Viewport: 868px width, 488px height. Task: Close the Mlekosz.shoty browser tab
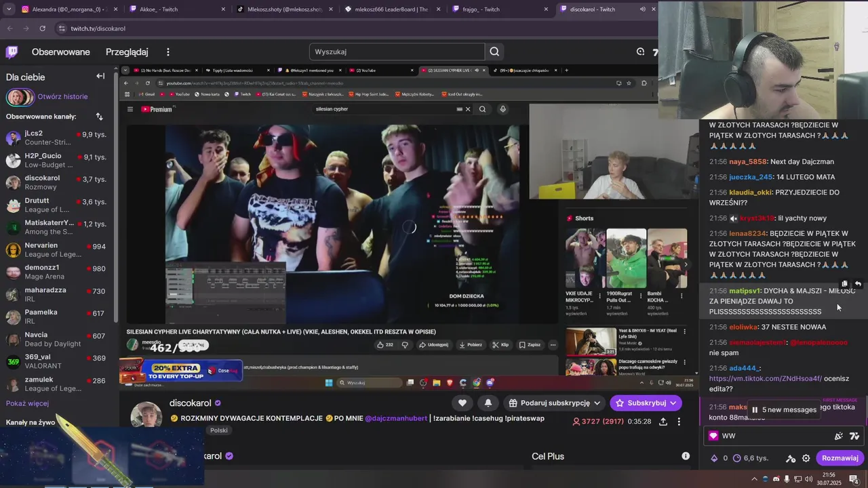pyautogui.click(x=330, y=9)
